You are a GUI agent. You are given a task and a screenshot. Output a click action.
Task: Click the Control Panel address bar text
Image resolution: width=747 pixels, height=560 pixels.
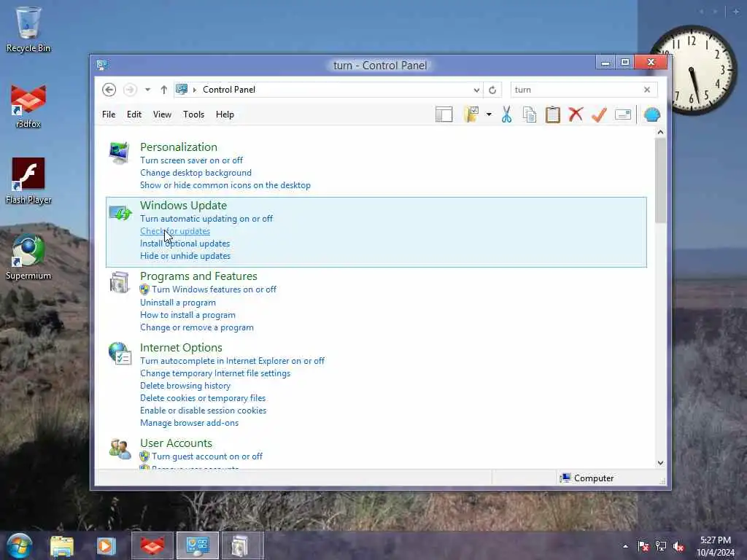pos(229,90)
